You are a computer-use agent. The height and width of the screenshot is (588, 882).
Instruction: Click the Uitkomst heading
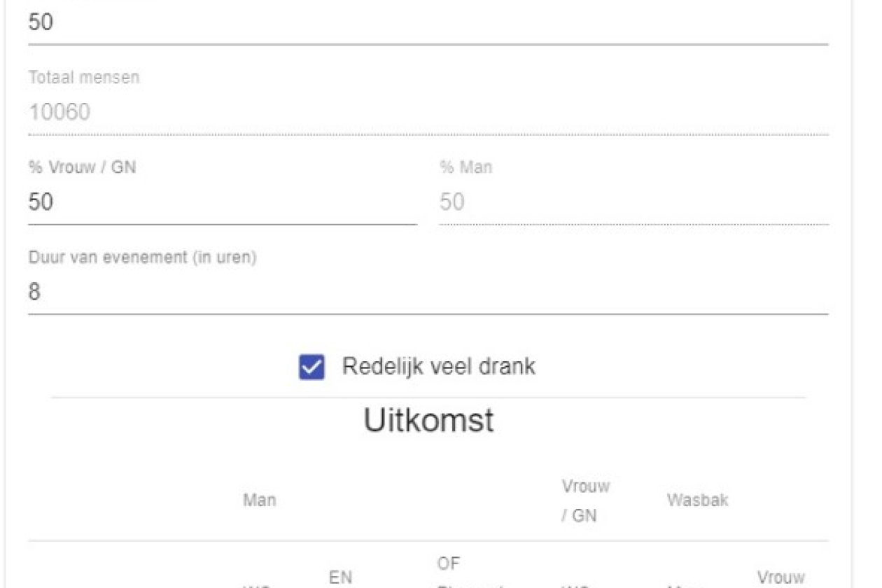(428, 420)
